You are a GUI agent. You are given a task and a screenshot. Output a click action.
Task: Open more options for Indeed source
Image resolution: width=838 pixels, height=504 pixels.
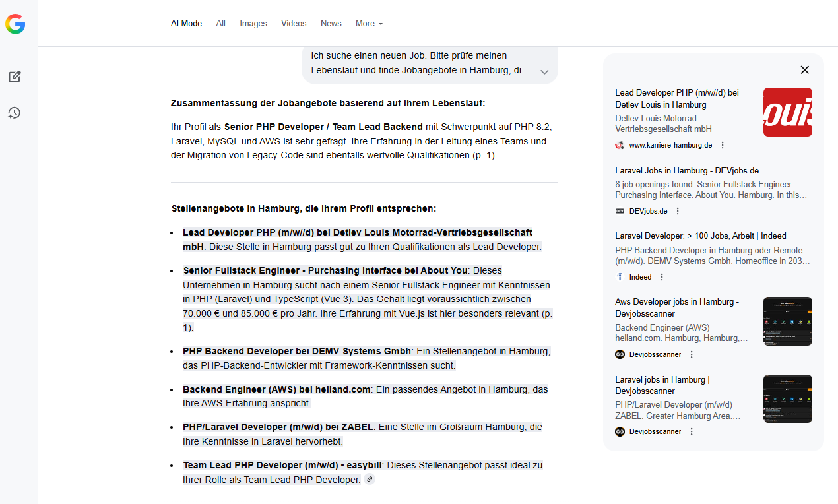click(662, 277)
